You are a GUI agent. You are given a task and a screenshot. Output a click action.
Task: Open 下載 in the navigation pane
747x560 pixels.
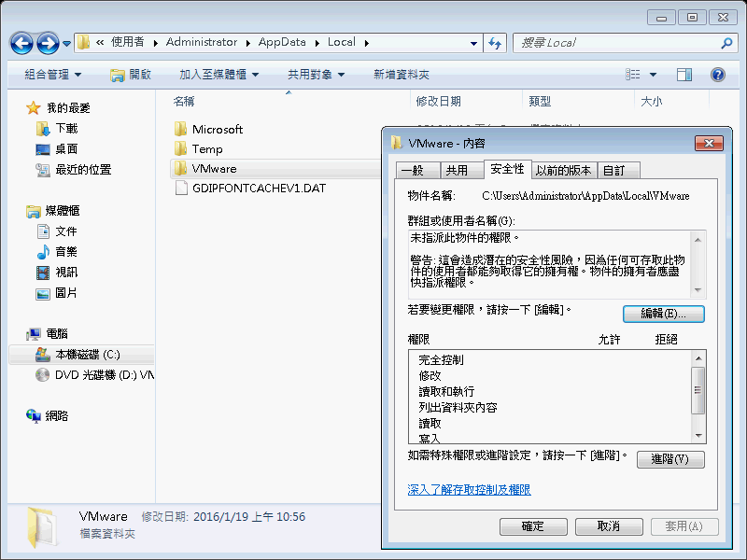pos(66,129)
